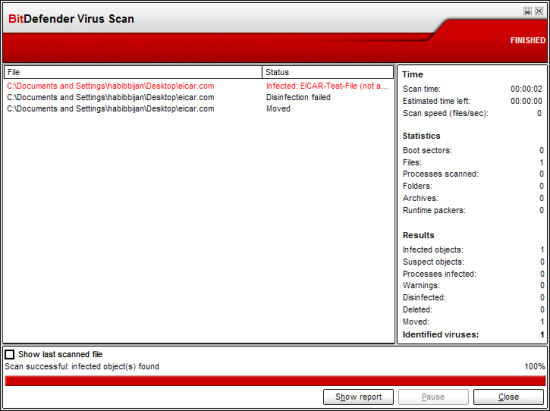Click the greyed-out Pause button

[x=433, y=397]
